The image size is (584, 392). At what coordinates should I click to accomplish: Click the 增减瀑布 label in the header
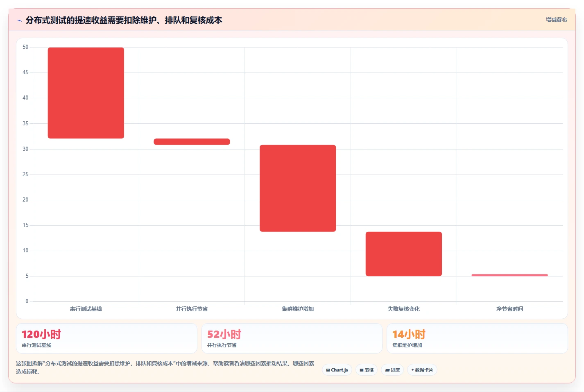[556, 20]
